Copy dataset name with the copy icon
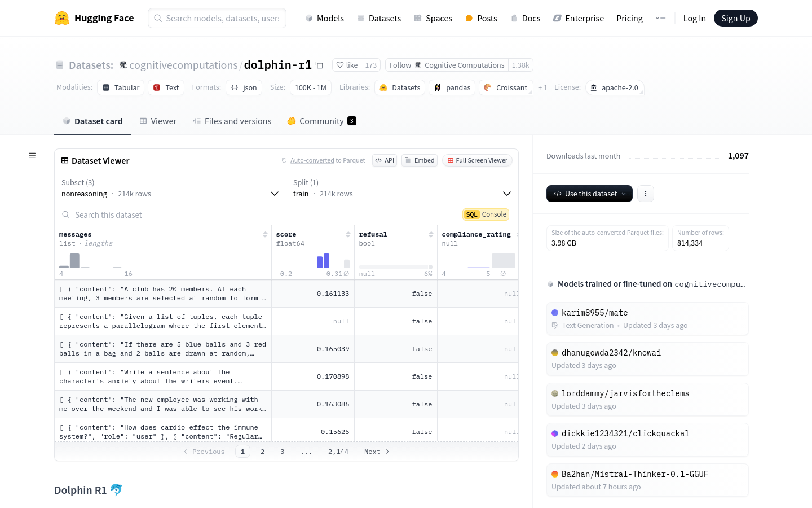Image resolution: width=812 pixels, height=508 pixels. point(319,65)
